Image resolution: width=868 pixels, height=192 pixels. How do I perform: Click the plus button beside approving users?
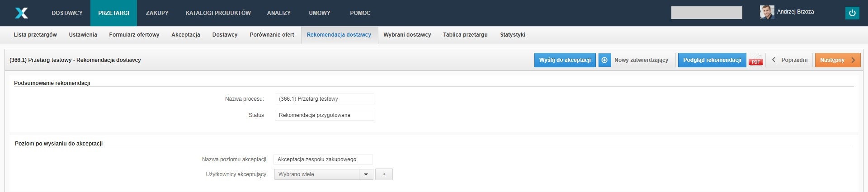point(384,174)
